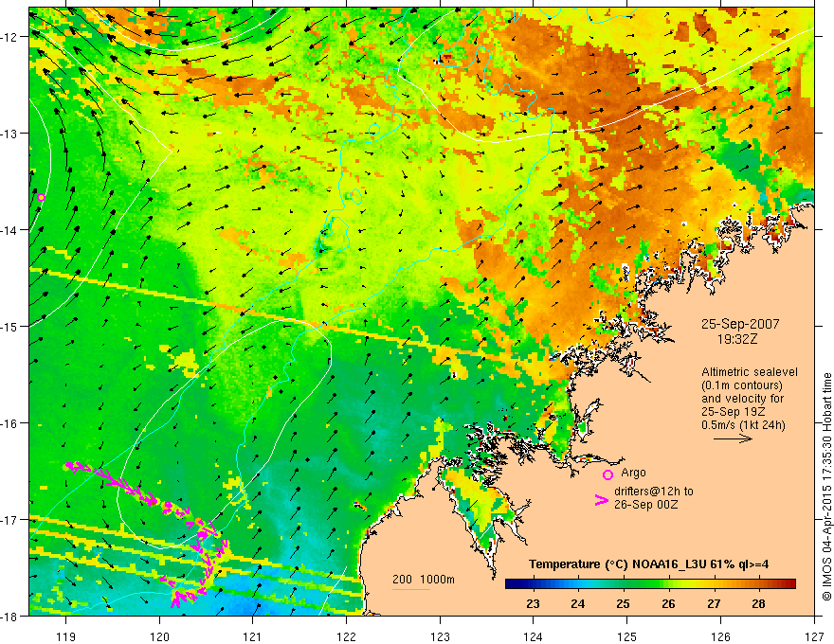The image size is (834, 644).
Task: Click the dark red end of the colorbar
Action: 789,584
